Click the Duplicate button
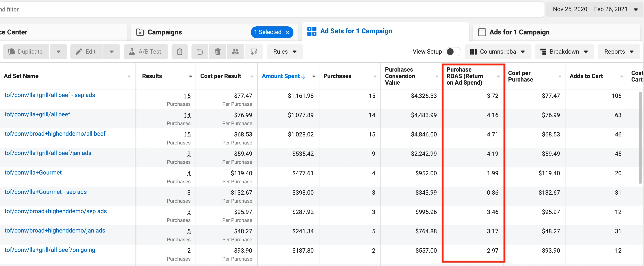 coord(26,52)
